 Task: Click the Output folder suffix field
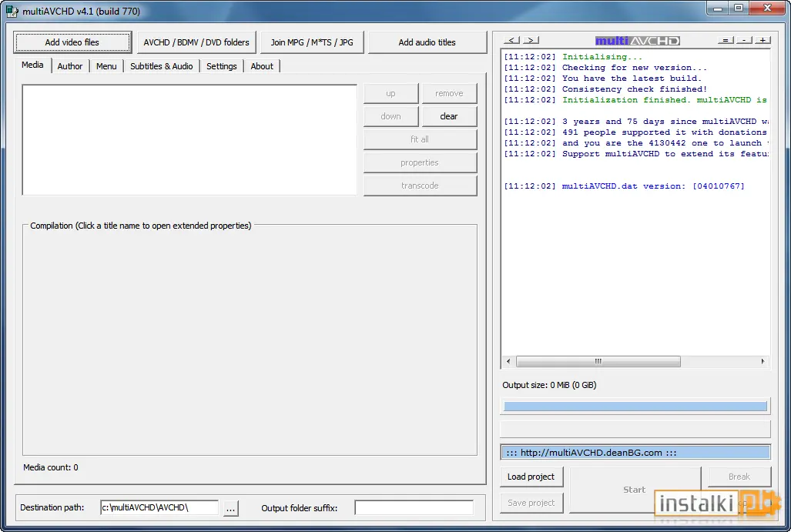click(x=414, y=507)
